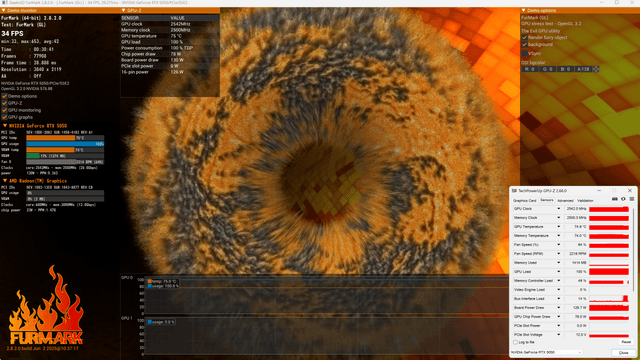Viewport: 640px width, 360px height.
Task: Click the GPU 0 temp legend in graph
Action: 162,281
